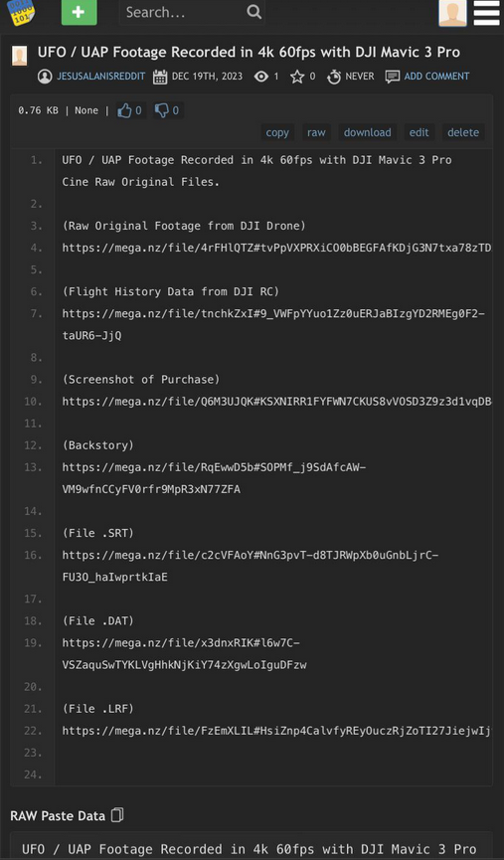Click the search magnifier icon
Viewport: 504px width, 860px height.
tap(253, 12)
